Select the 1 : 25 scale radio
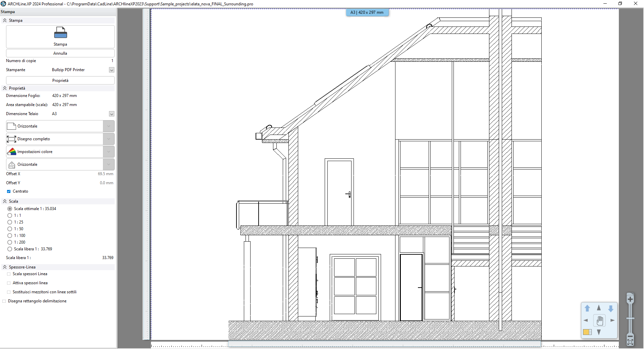 pos(10,222)
